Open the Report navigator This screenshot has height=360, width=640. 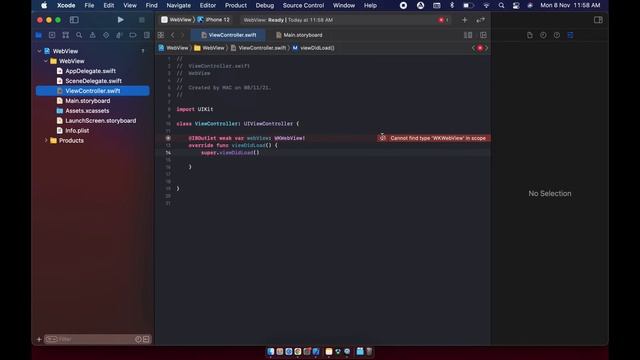pyautogui.click(x=147, y=35)
